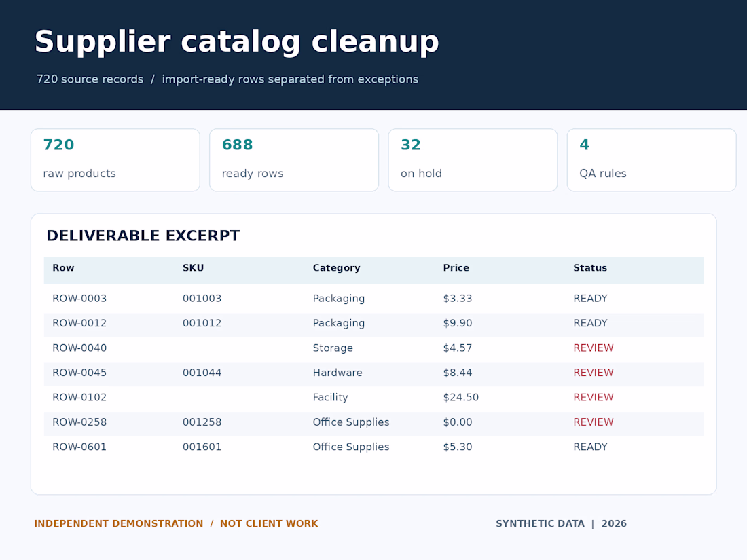Click Packaging in the ROW-0003 row
The width and height of the screenshot is (747, 560).
pyautogui.click(x=339, y=299)
